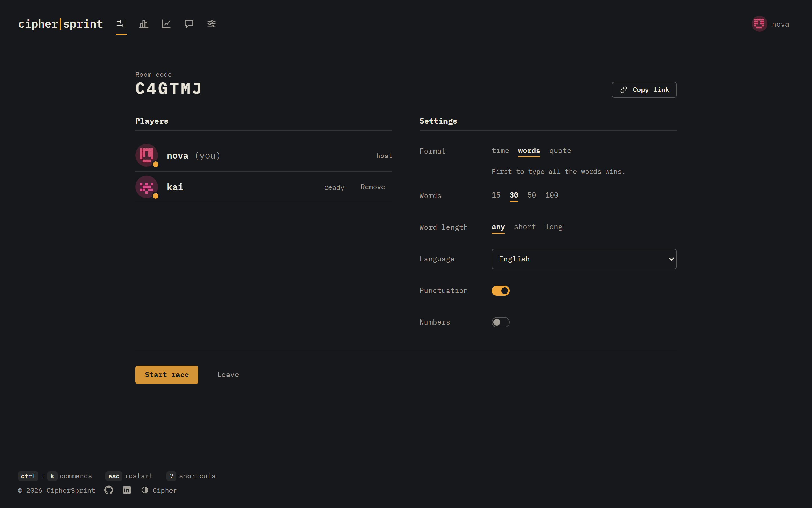Turn off the Punctuation toggle
812x508 pixels.
[501, 291]
